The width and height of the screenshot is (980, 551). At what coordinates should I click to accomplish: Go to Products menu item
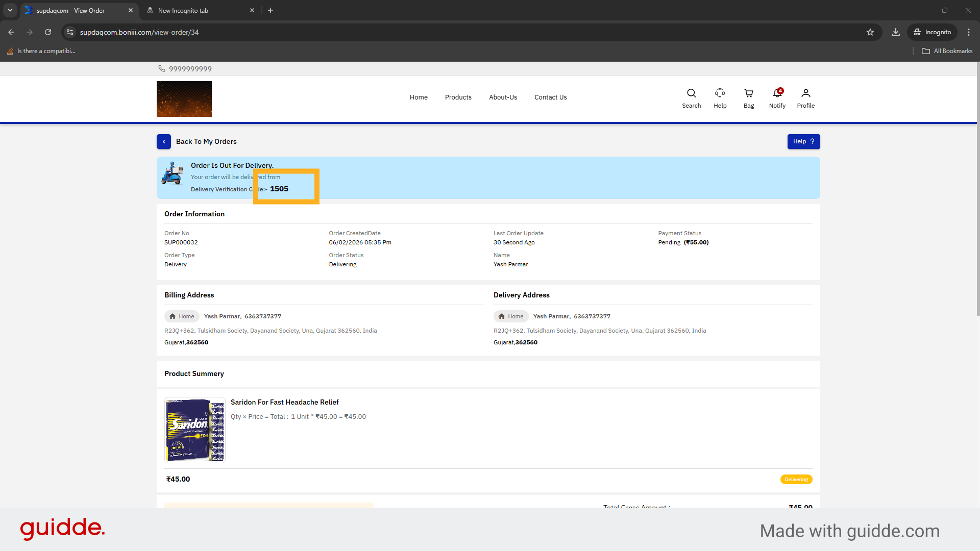tap(458, 97)
